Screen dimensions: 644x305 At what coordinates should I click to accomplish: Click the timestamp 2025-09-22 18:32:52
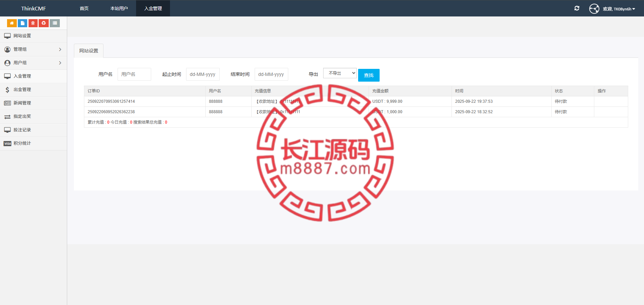(x=474, y=112)
